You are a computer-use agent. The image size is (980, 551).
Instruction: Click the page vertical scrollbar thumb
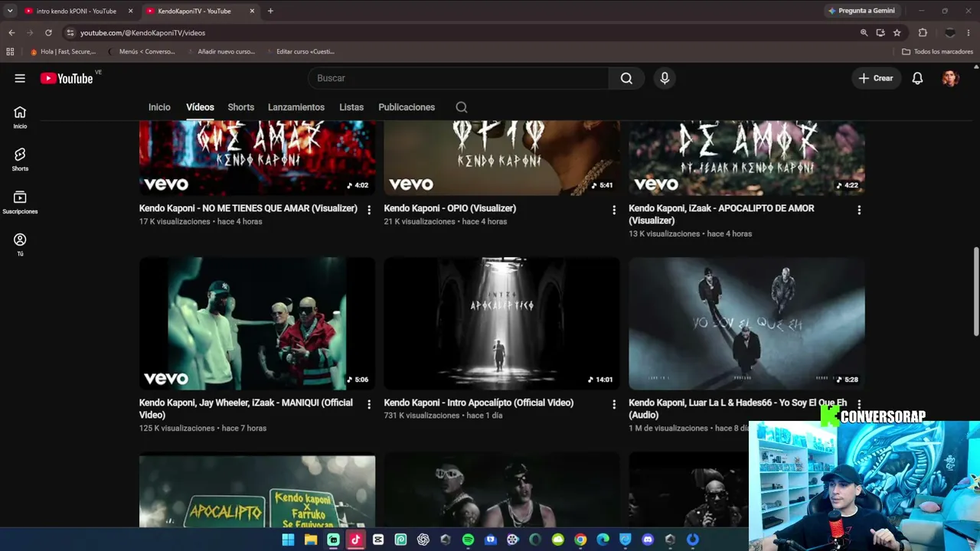click(x=976, y=291)
